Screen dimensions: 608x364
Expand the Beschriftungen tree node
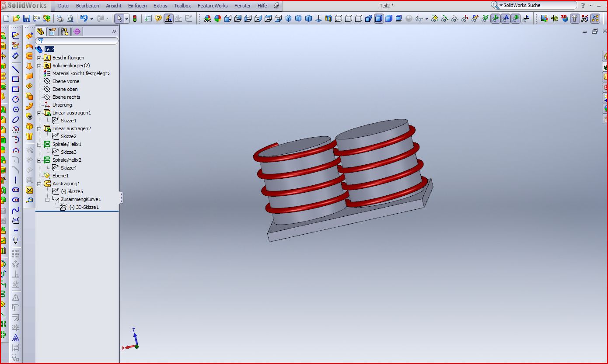point(39,58)
